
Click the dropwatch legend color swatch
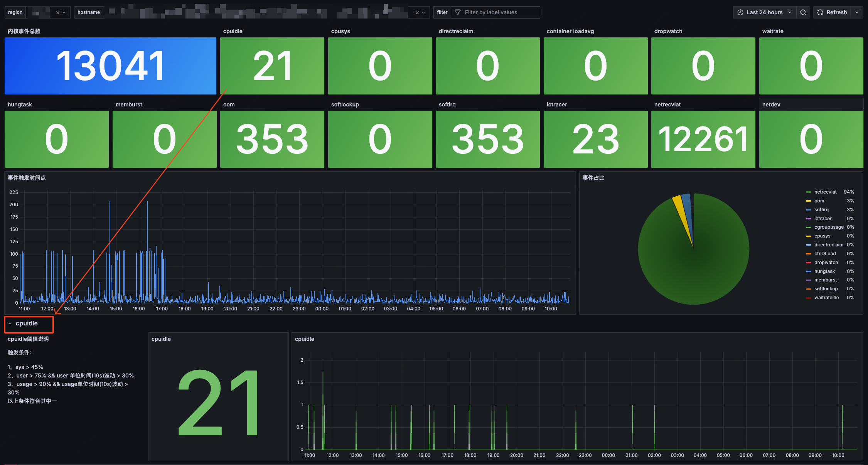(x=809, y=262)
